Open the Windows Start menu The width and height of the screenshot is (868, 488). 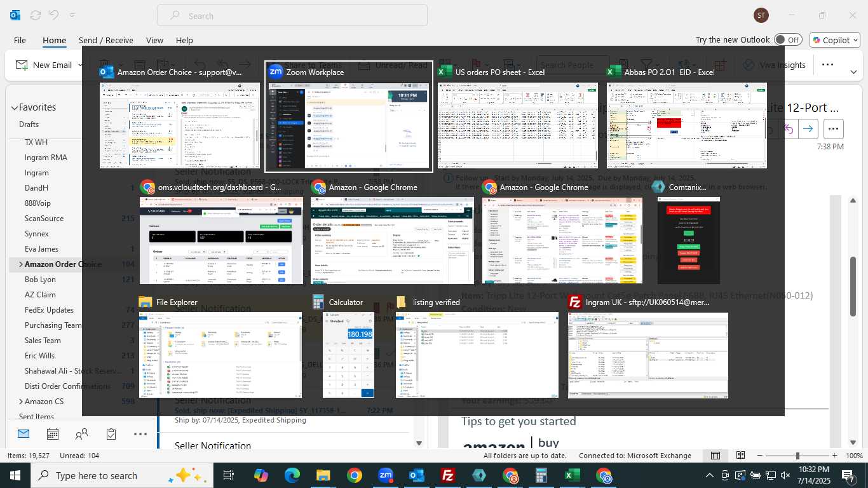point(15,475)
